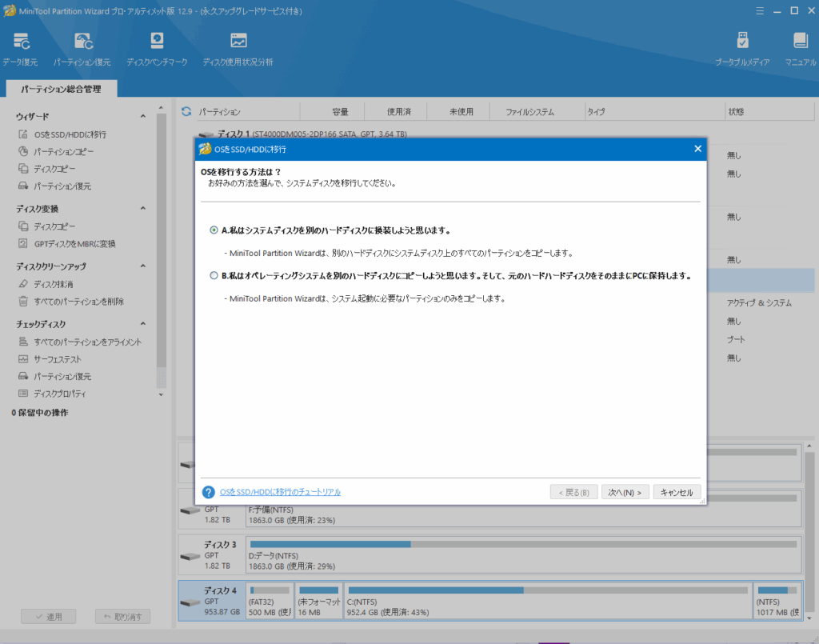The width and height of the screenshot is (819, 644).
Task: Launch ディスクベンチマーク
Action: pos(157,49)
